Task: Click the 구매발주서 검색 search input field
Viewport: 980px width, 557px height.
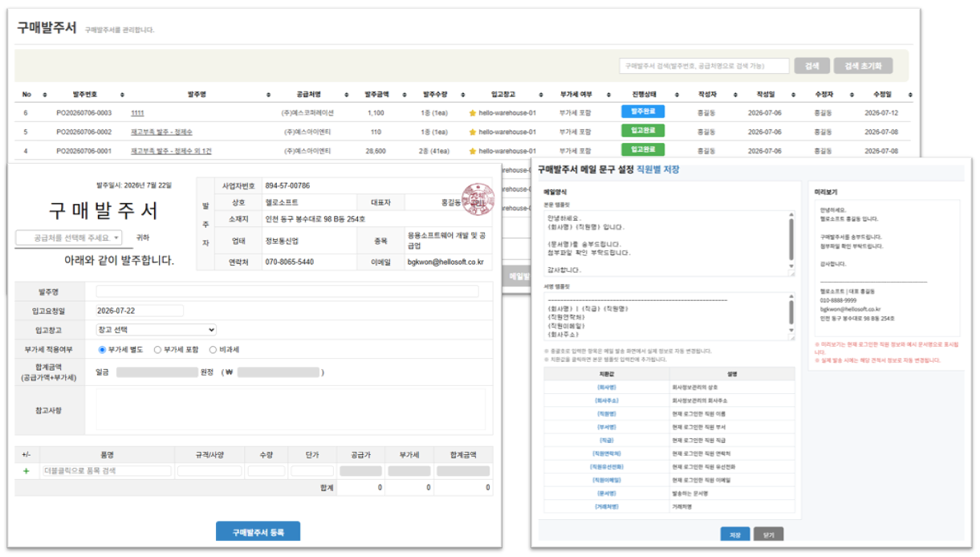Action: 704,66
